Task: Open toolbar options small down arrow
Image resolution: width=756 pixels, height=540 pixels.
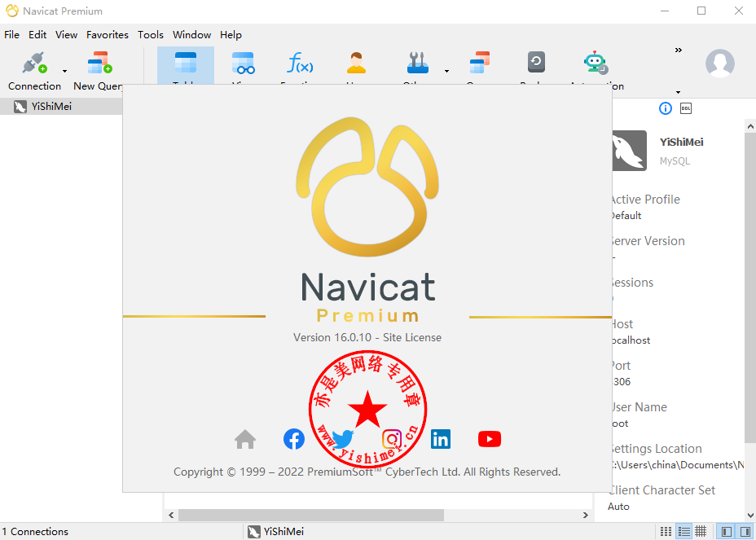Action: click(679, 92)
